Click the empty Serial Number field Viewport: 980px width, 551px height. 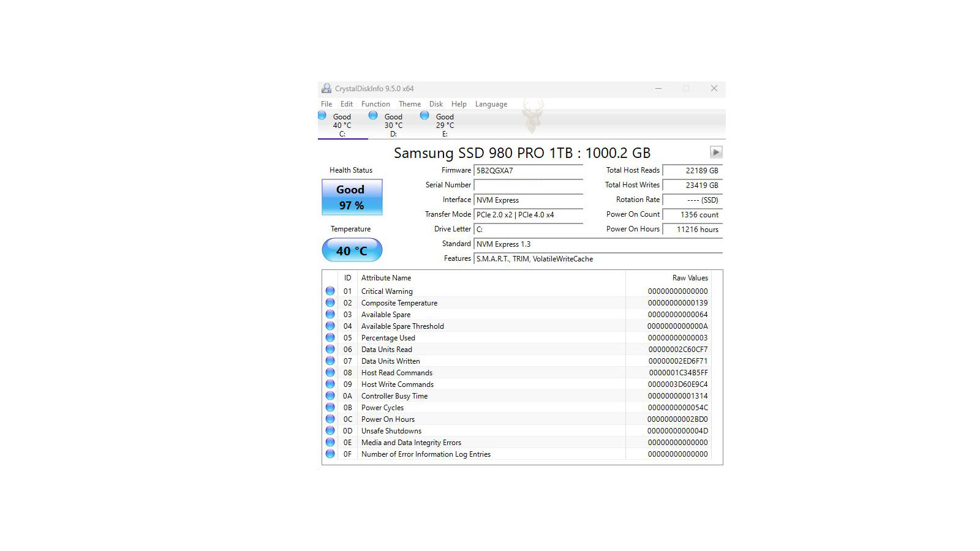[x=529, y=186]
